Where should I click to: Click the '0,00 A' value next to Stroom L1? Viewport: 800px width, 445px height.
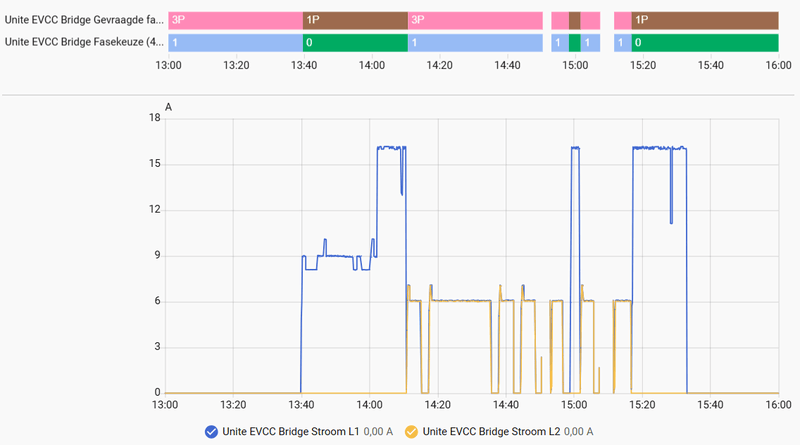coord(378,432)
